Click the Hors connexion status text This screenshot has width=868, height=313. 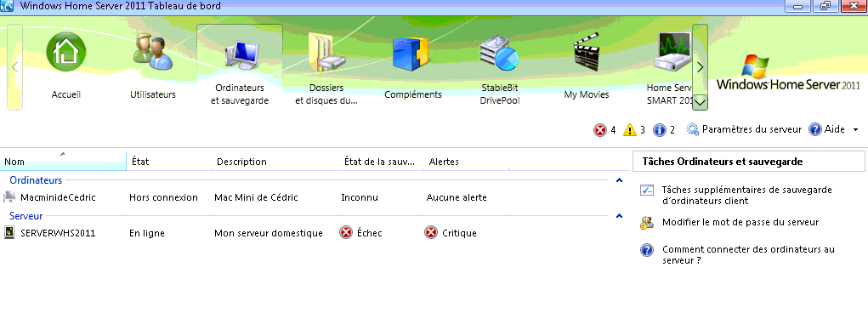(163, 197)
